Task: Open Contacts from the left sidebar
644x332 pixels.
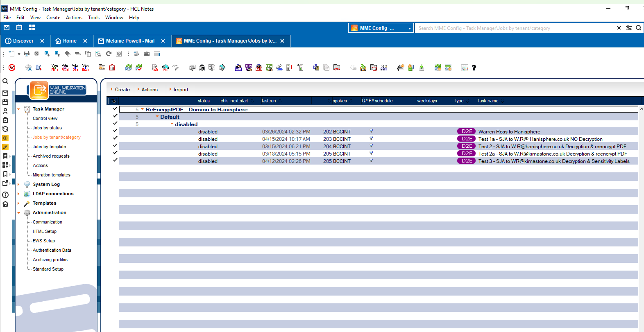Action: [x=5, y=111]
